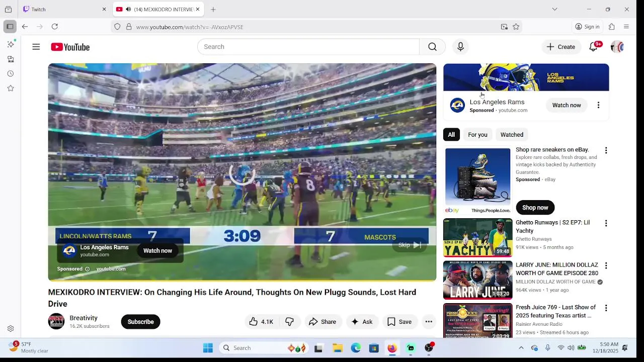Open eBay ad options menu
Screen dimensions: 644x362
[606, 150]
